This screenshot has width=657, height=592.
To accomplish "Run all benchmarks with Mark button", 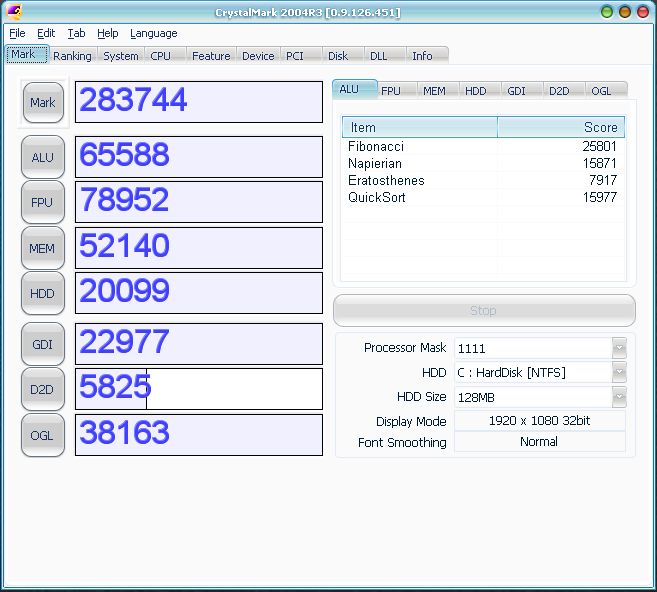I will click(x=43, y=103).
